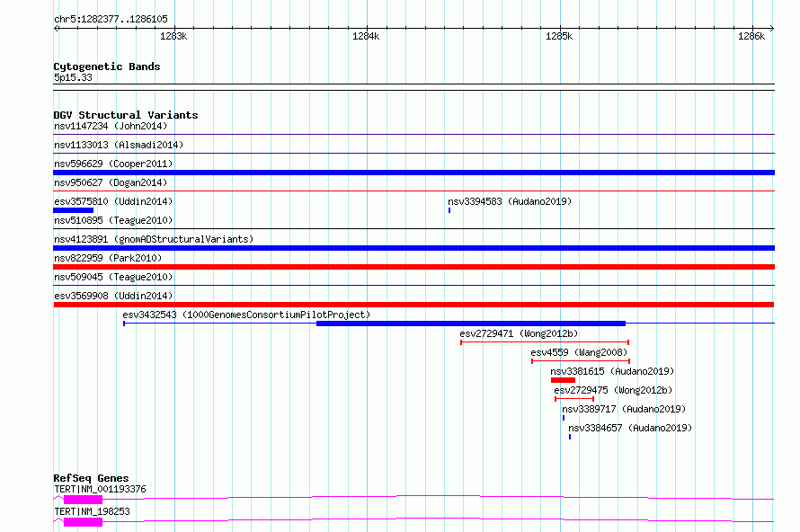Open variant nsv3384657 (Audano2019) label
This screenshot has height=532, width=800.
630,428
